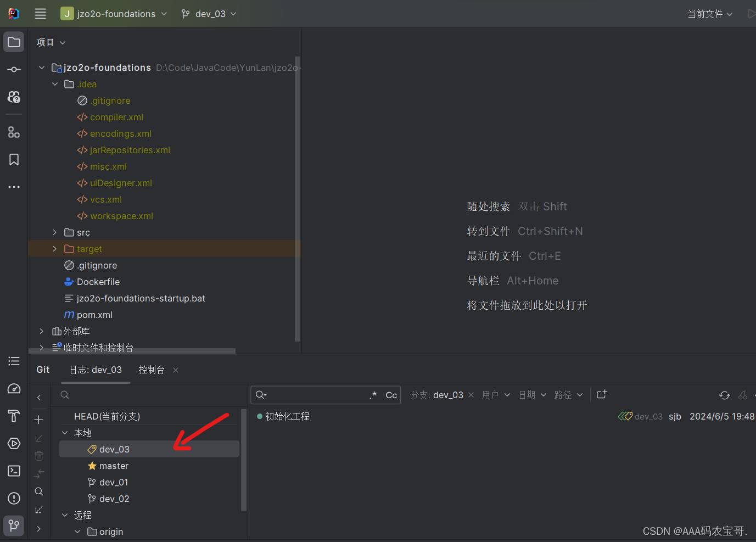Expand the src folder

55,232
